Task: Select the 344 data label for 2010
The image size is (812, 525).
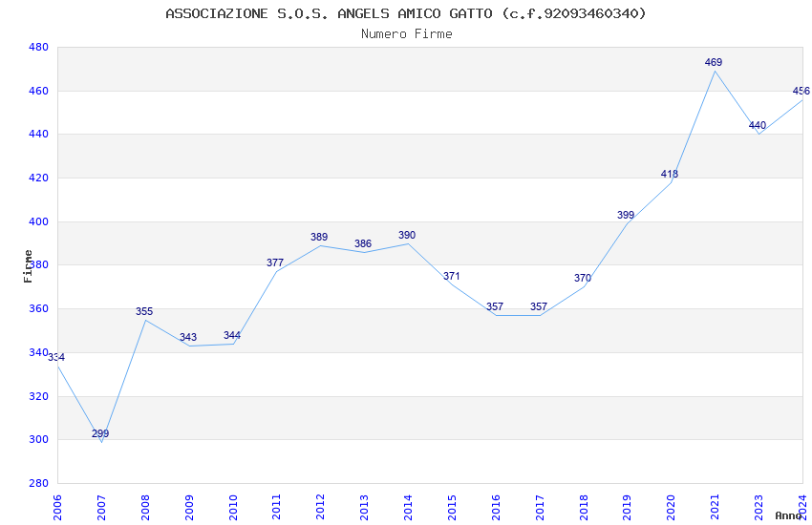Action: 232,335
